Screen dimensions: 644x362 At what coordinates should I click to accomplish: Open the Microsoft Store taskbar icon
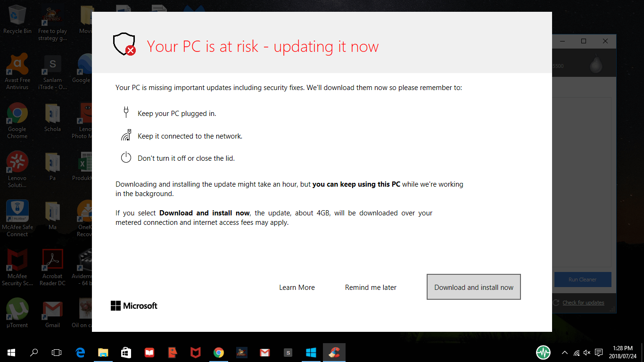tap(126, 353)
